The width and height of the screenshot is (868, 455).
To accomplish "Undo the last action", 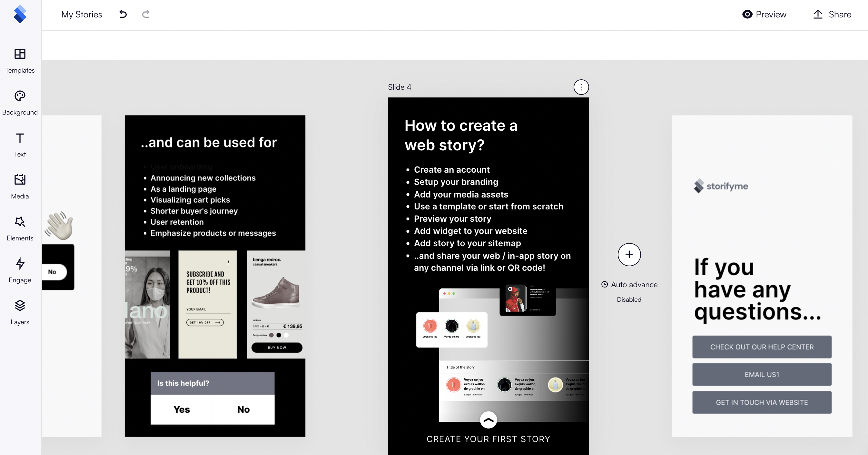I will [123, 14].
